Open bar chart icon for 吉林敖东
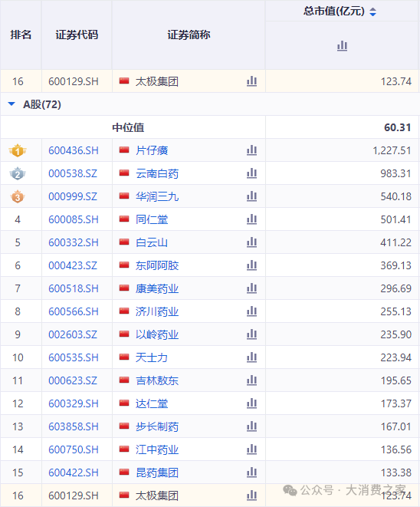Screen dimensions: 420x507 251,380
